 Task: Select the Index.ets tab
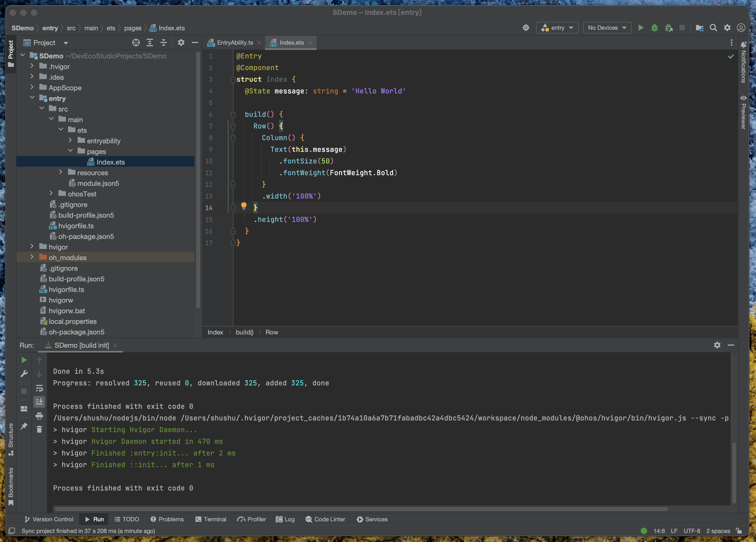pos(292,42)
